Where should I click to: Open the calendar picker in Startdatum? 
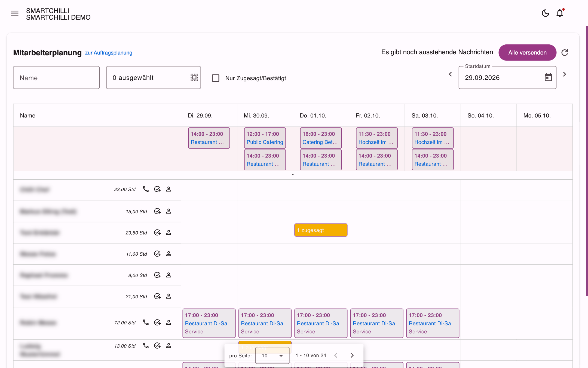click(548, 77)
